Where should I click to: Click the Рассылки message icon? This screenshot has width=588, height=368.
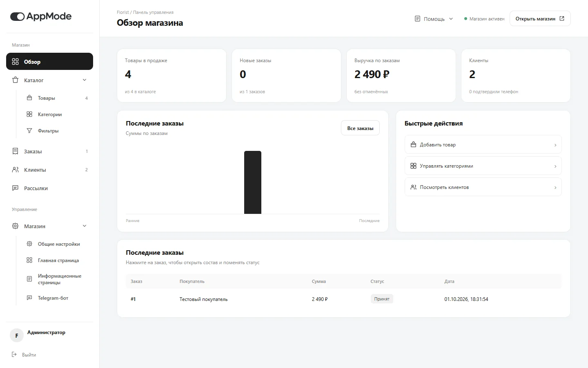(16, 188)
